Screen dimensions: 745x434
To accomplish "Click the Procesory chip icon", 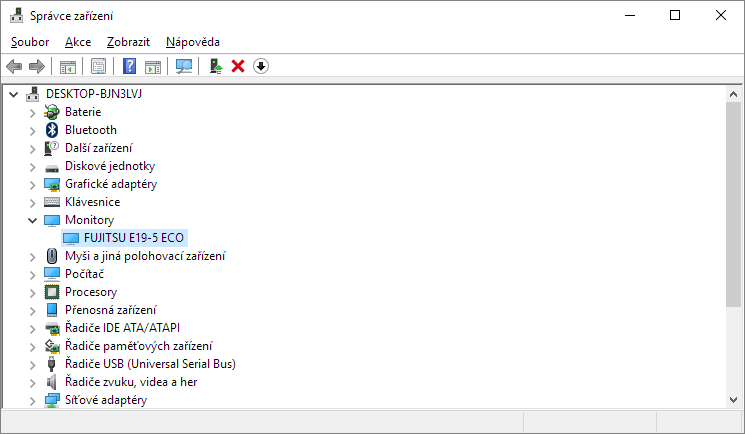I will coord(52,292).
